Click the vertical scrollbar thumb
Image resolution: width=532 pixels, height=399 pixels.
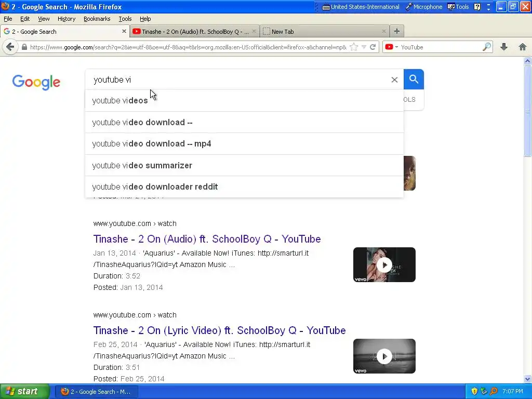[x=527, y=111]
